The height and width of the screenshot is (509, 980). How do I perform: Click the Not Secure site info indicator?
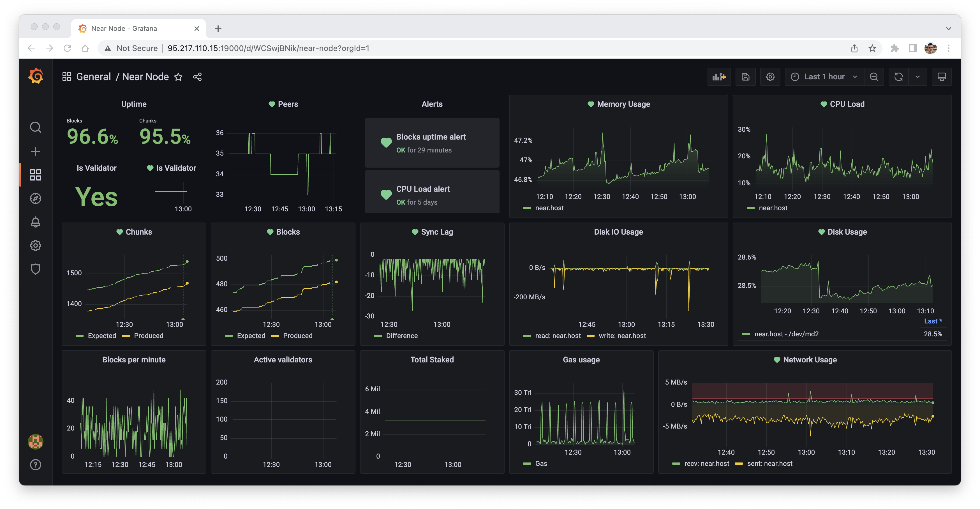click(131, 48)
